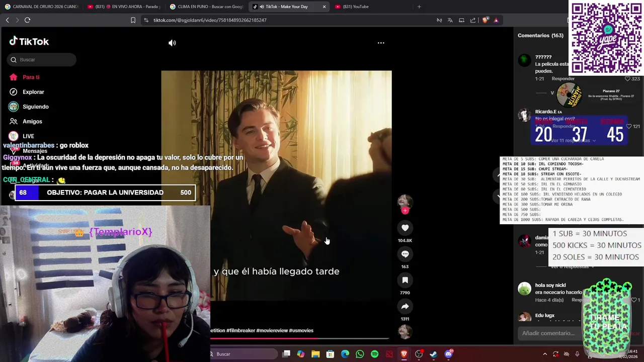The height and width of the screenshot is (362, 644).
Task: Open Discord from the taskbar
Action: [x=448, y=354]
